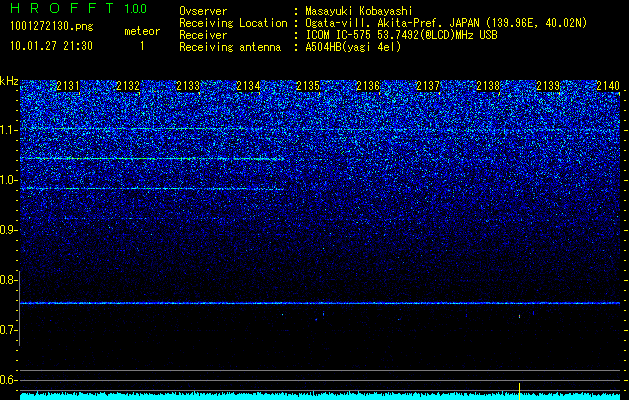Click the signal trace near 1.04 kHz
629x400 pixels.
152,159
